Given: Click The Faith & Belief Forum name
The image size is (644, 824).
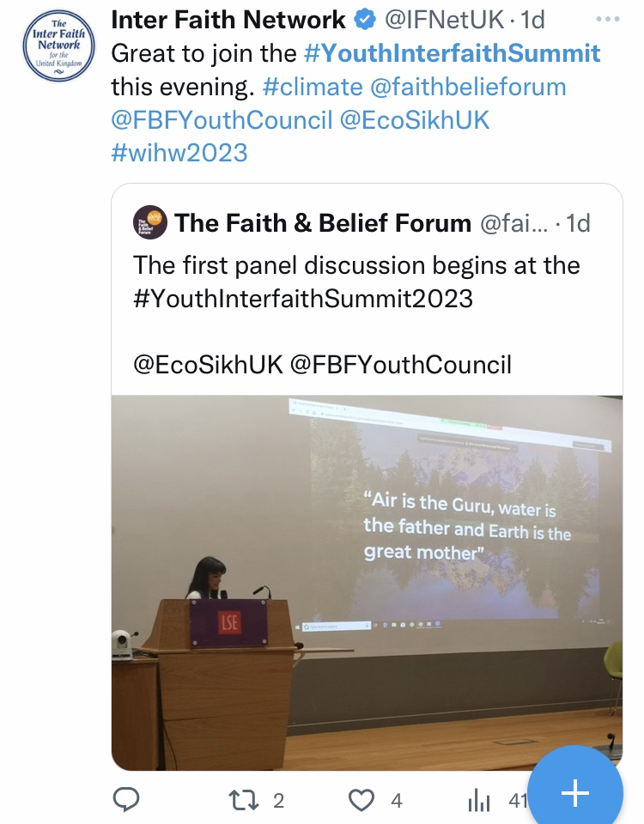Looking at the screenshot, I should pyautogui.click(x=323, y=223).
